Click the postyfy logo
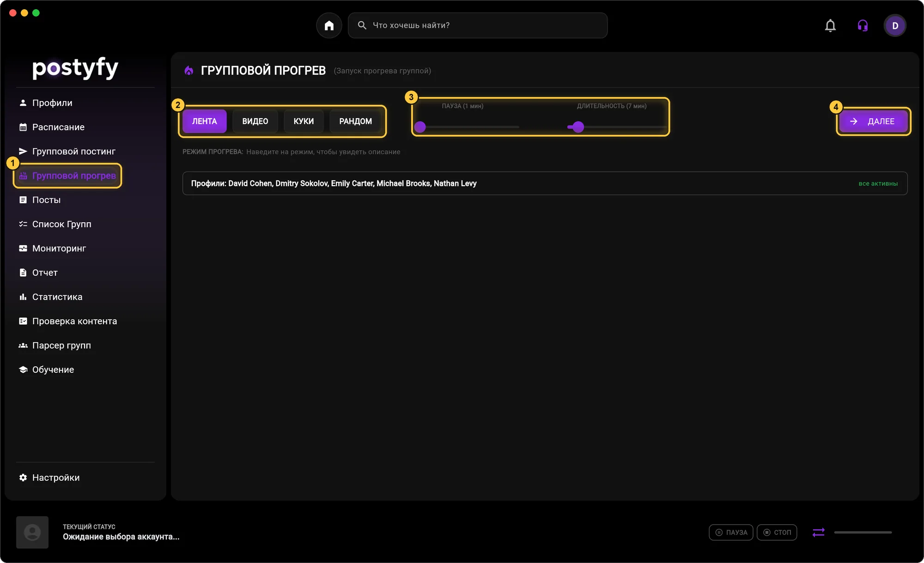This screenshot has height=563, width=924. 75,69
